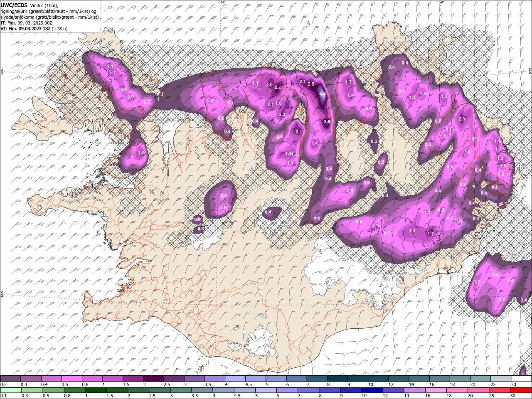Viewport: 532px width, 399px height.
Task: Select the 0.3–0.5 light green swatch in bottom legend row
Action: pyautogui.click(x=32, y=390)
